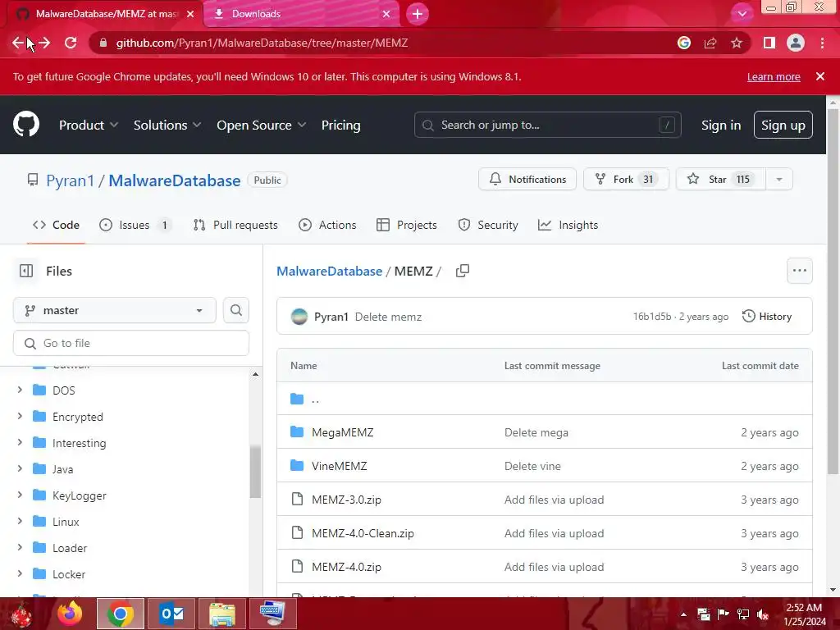Search files with the magnifier button
Image resolution: width=840 pixels, height=630 pixels.
[236, 310]
